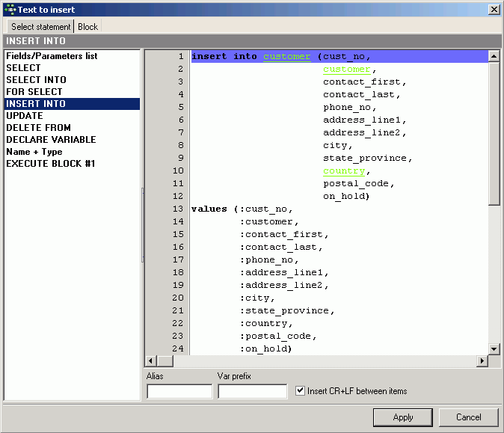Choose the SELECT INTO template

point(72,80)
